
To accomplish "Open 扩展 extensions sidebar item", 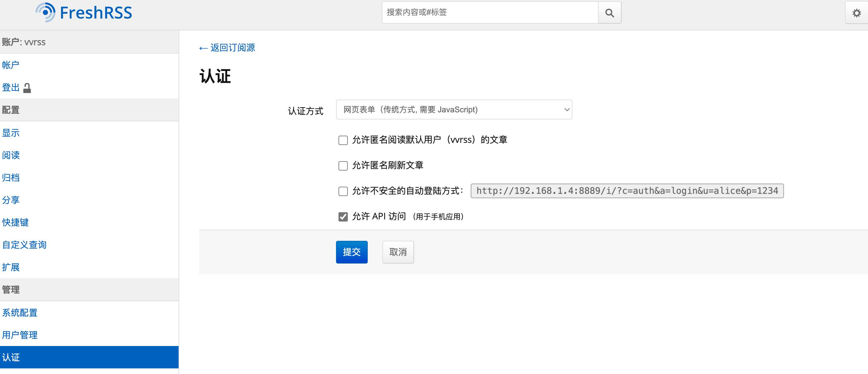I will [11, 267].
